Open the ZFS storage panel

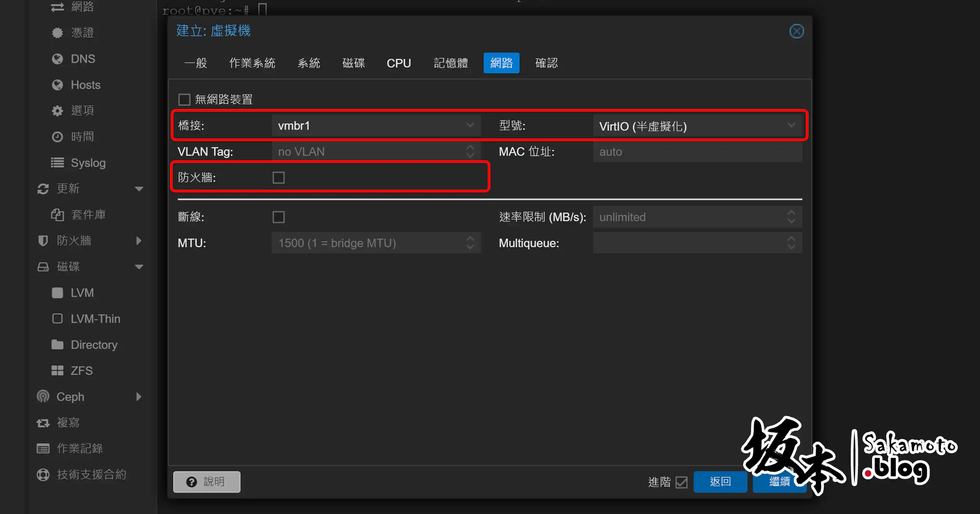[x=81, y=370]
